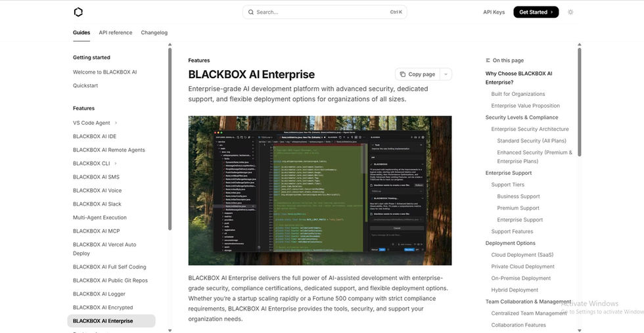This screenshot has width=644, height=333.
Task: Jump to Deployment Options section
Action: 510,243
